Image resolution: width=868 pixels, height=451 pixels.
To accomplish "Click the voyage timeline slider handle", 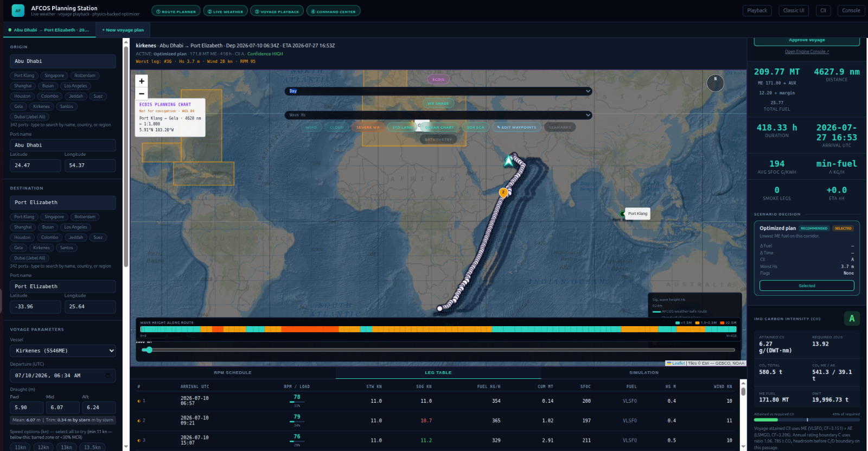I will [148, 350].
